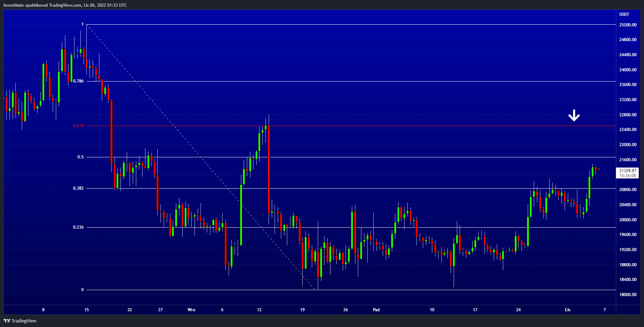Click date 8 on the time axis
This screenshot has height=327, width=644.
pos(43,310)
